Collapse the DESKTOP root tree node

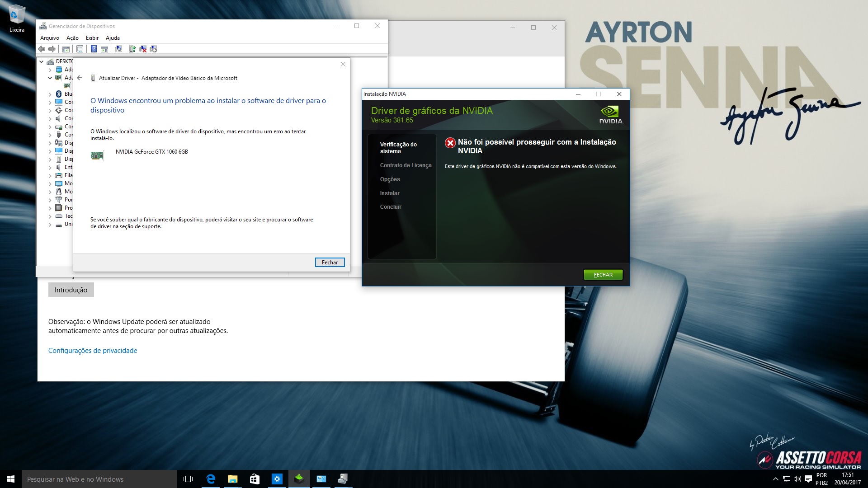coord(42,61)
